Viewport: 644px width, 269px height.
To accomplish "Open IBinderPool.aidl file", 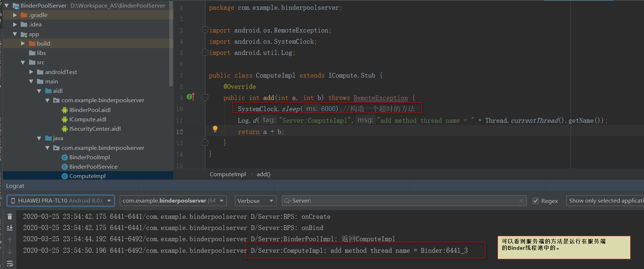I will [90, 110].
